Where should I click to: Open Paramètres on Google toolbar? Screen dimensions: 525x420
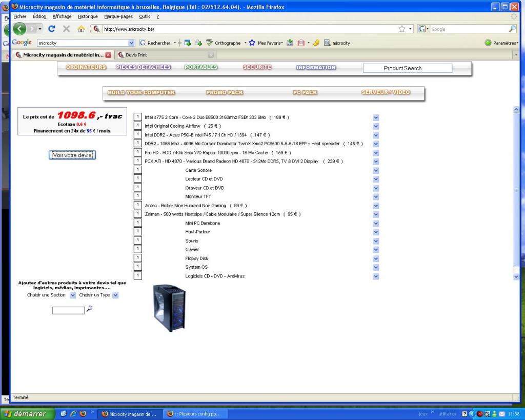pyautogui.click(x=501, y=43)
